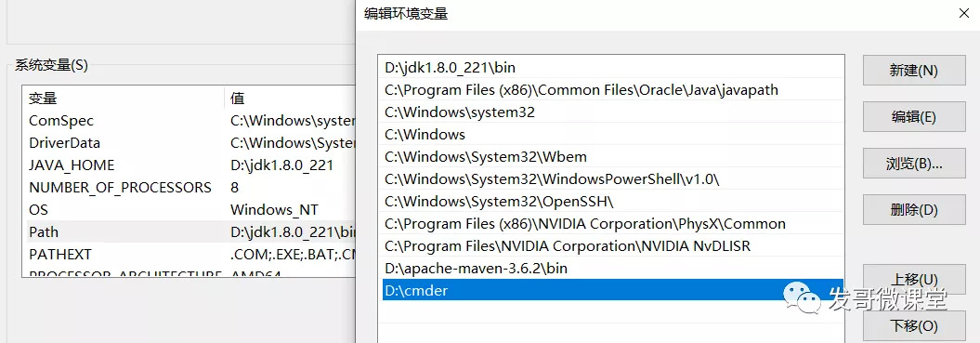The height and width of the screenshot is (343, 980).
Task: Select the Path system variable row
Action: (x=189, y=231)
